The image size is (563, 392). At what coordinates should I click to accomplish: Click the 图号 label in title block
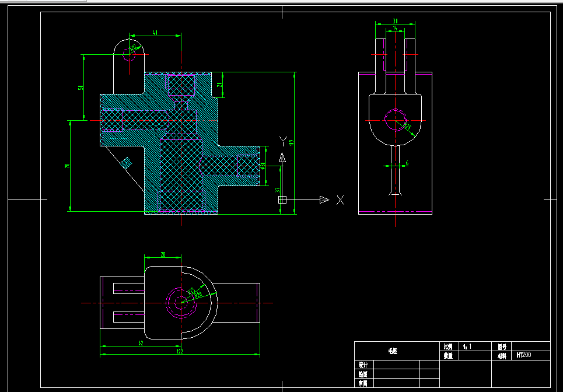click(x=502, y=346)
